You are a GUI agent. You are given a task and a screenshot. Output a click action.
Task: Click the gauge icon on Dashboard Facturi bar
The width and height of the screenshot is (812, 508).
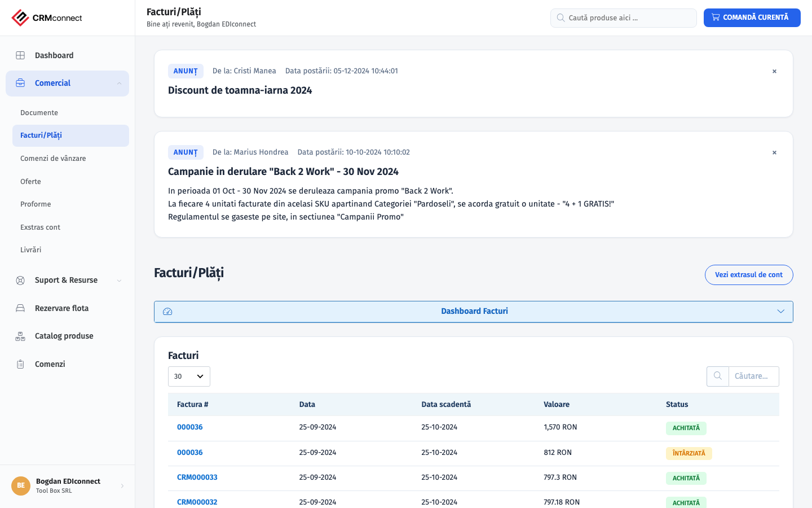tap(167, 312)
